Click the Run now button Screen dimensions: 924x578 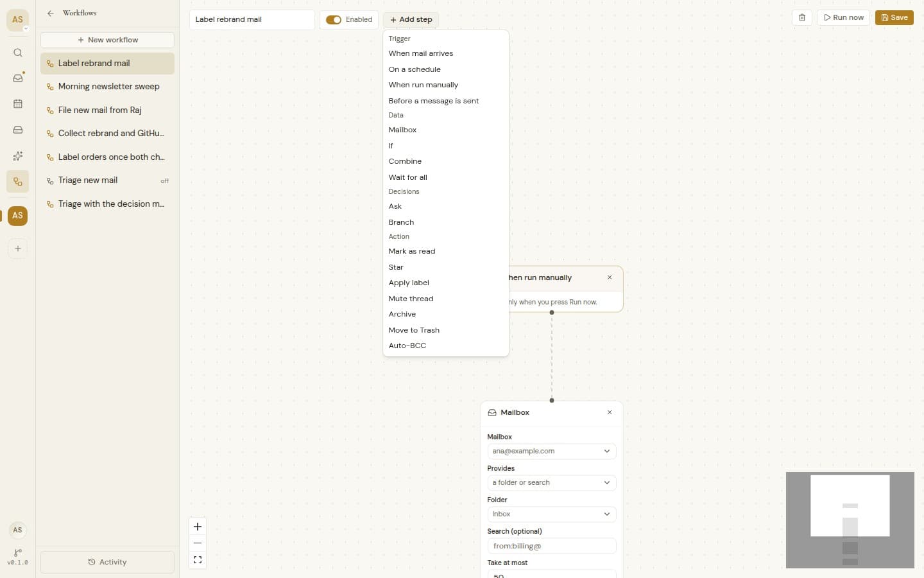tap(844, 18)
